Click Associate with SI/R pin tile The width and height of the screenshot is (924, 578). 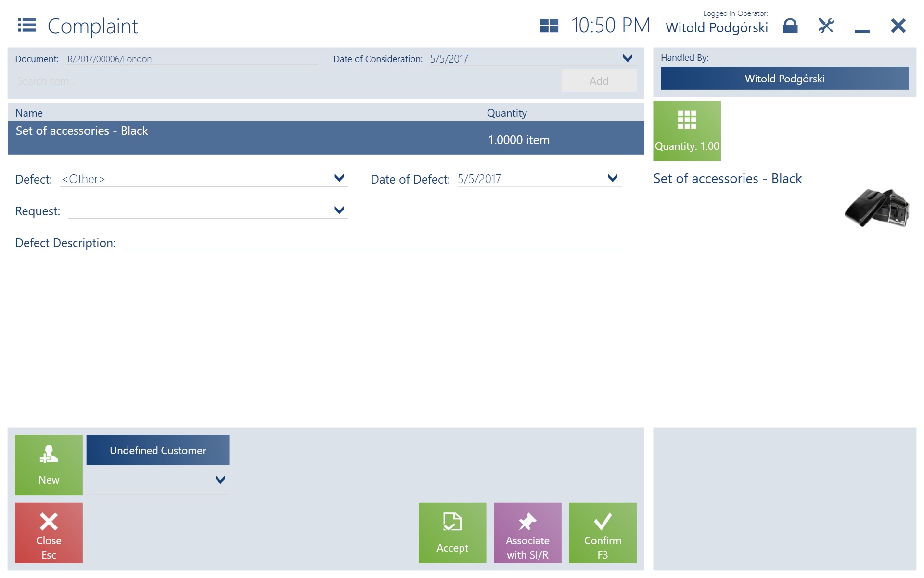[527, 533]
